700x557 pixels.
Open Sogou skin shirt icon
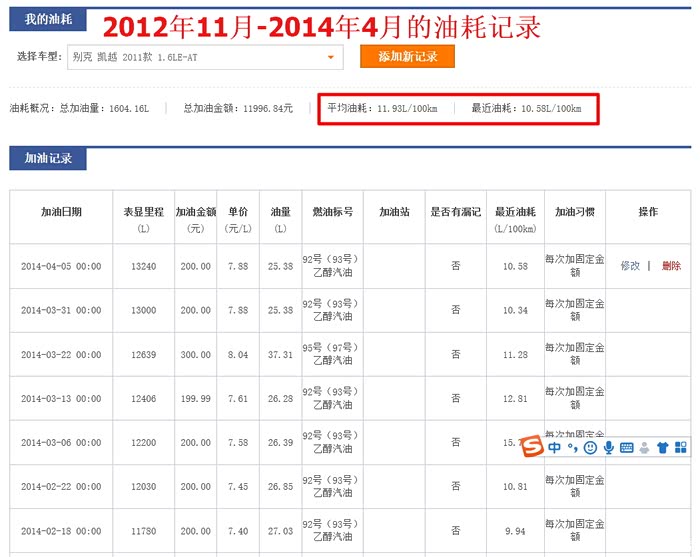pyautogui.click(x=662, y=447)
